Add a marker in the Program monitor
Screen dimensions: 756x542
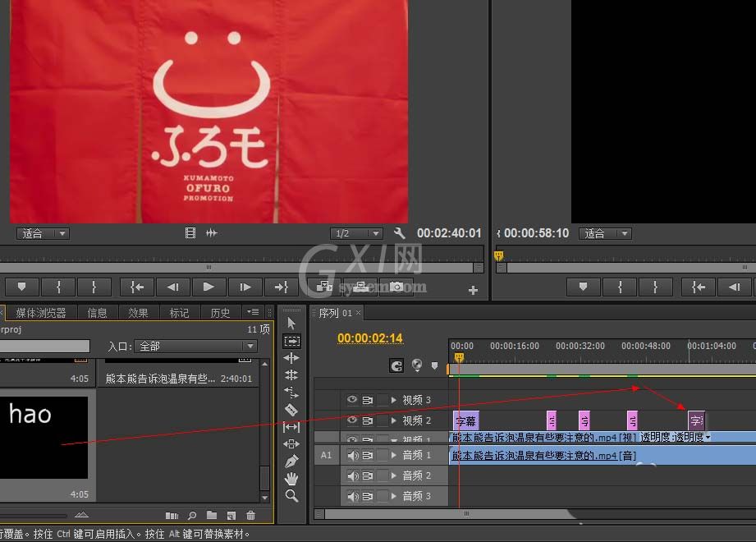pyautogui.click(x=584, y=287)
